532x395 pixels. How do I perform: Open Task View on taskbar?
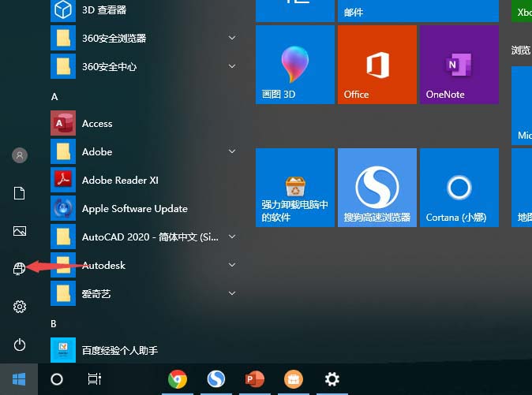point(95,379)
